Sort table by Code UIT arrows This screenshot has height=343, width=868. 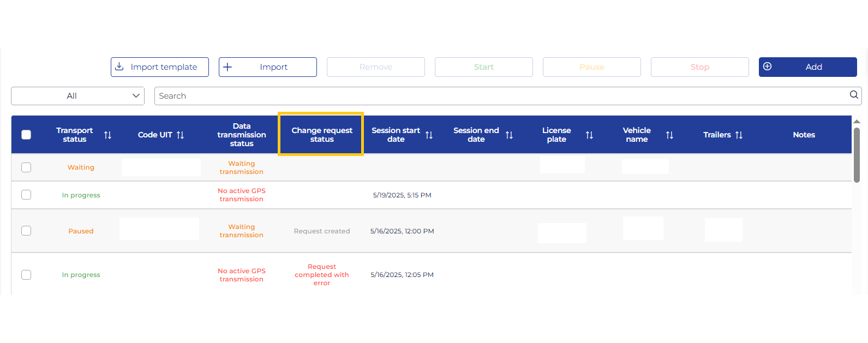[x=181, y=135]
